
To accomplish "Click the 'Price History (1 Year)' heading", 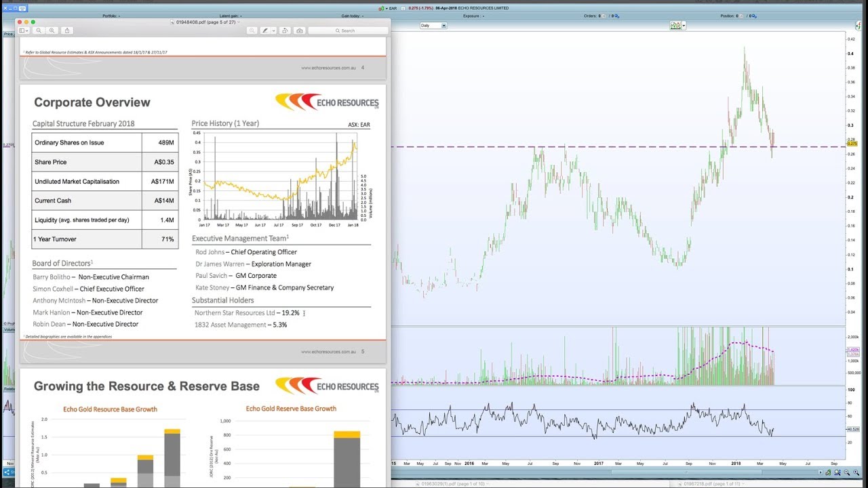I will (x=225, y=123).
